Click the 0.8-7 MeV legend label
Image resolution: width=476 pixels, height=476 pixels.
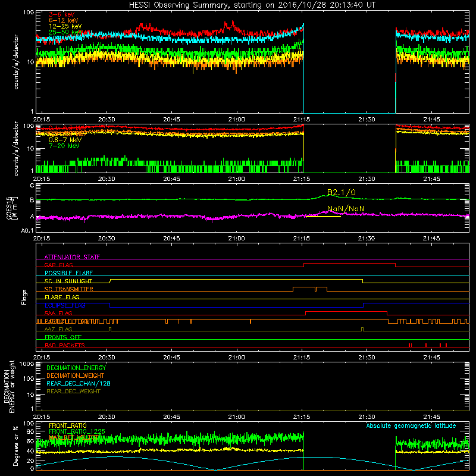click(x=65, y=140)
